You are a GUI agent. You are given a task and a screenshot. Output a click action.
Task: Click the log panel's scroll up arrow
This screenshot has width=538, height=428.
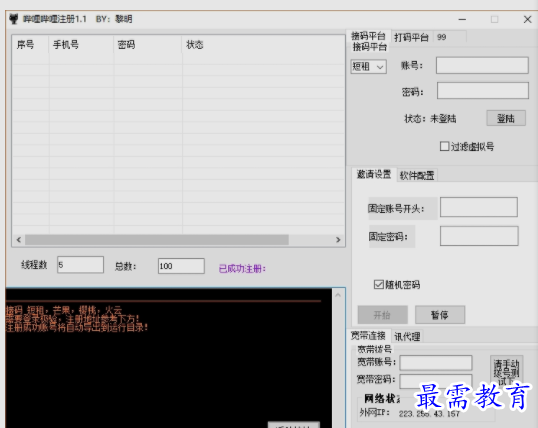click(338, 295)
